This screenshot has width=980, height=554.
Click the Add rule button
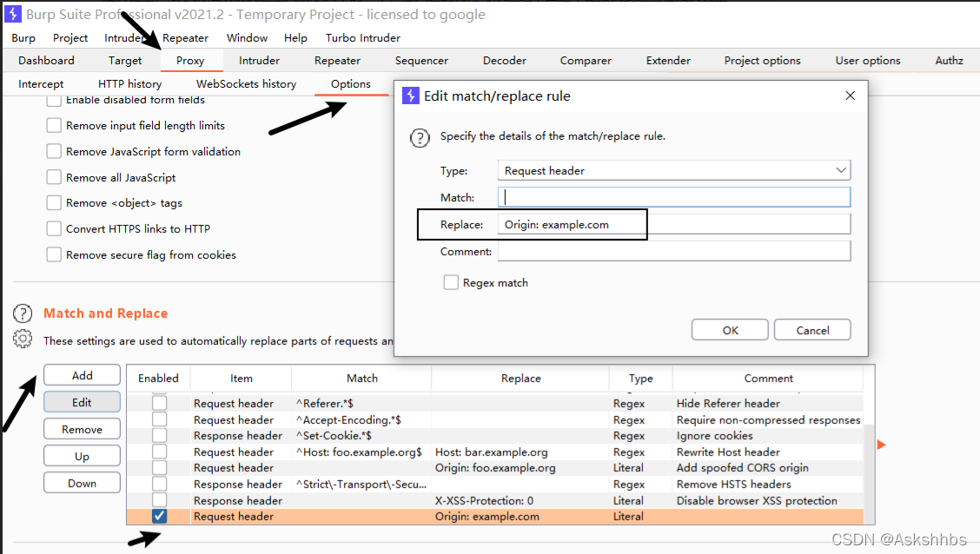[82, 375]
